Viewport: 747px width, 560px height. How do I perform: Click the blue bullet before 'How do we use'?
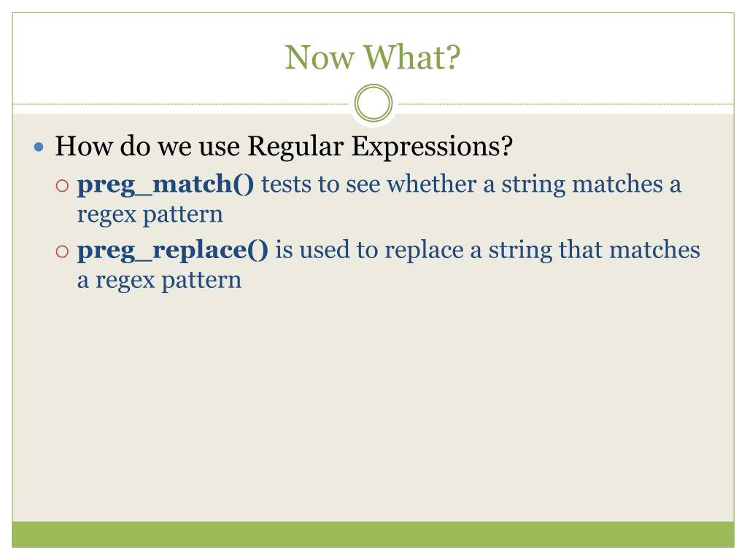click(x=39, y=147)
